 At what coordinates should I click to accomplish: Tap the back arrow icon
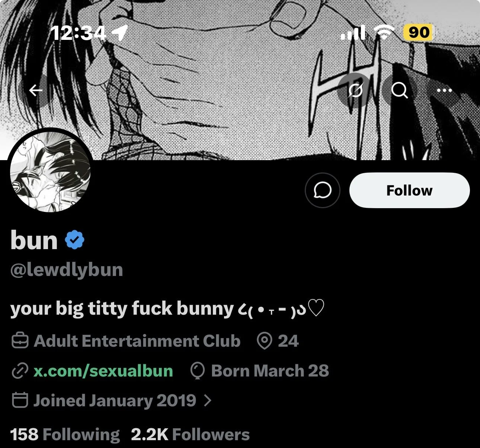click(x=36, y=90)
